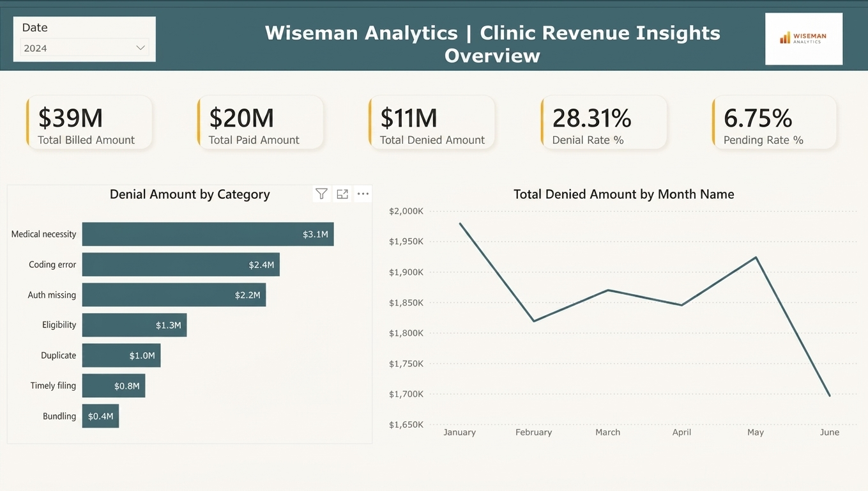Click the $1,800K axis value
This screenshot has width=868, height=491.
tap(406, 333)
